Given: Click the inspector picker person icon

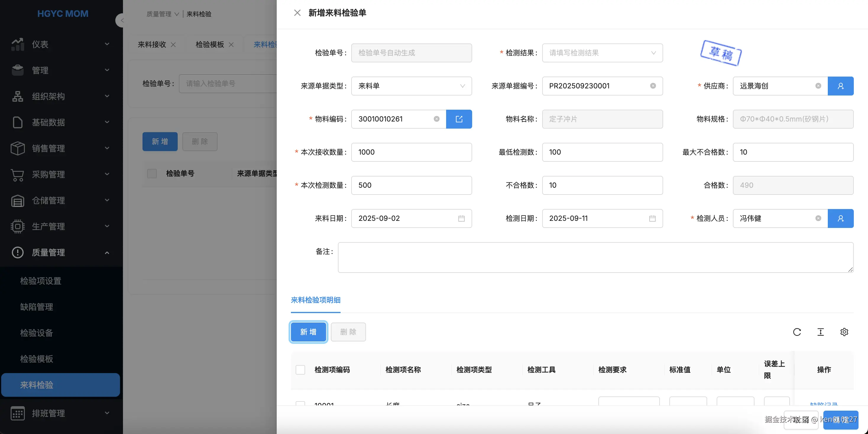Looking at the screenshot, I should [841, 218].
